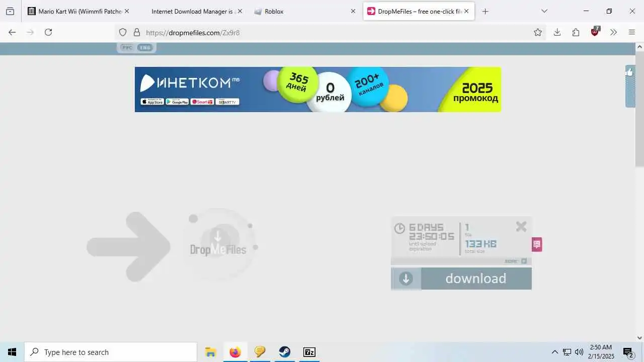Close the Roblox tab
The height and width of the screenshot is (362, 644).
[x=353, y=11]
